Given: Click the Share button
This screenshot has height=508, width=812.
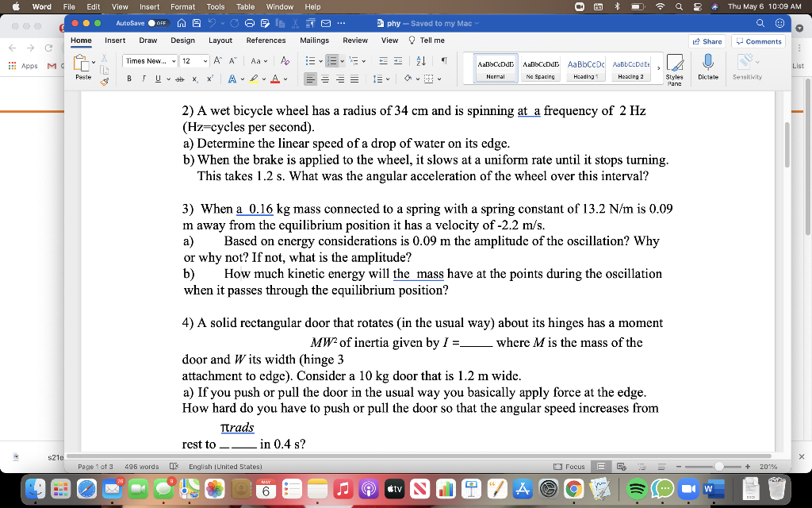Looking at the screenshot, I should click(704, 40).
